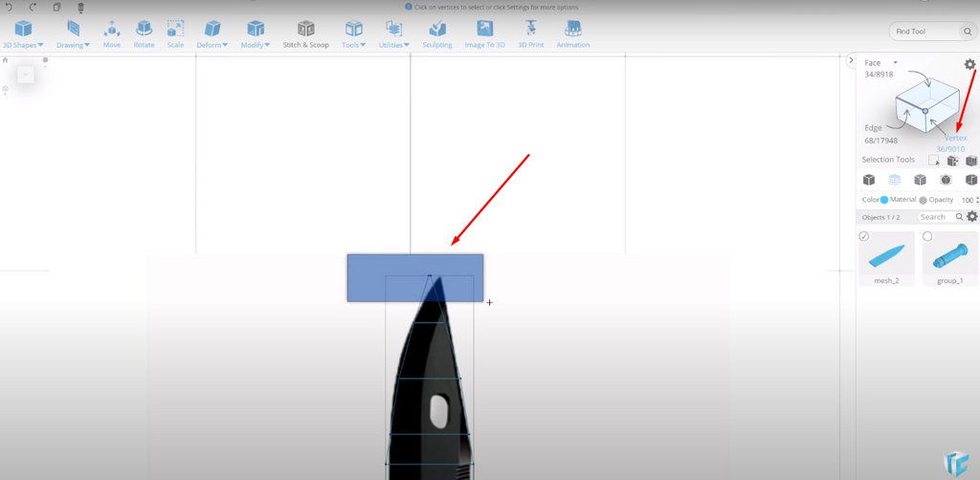Undo the last action
The width and height of the screenshot is (980, 480).
[x=9, y=7]
